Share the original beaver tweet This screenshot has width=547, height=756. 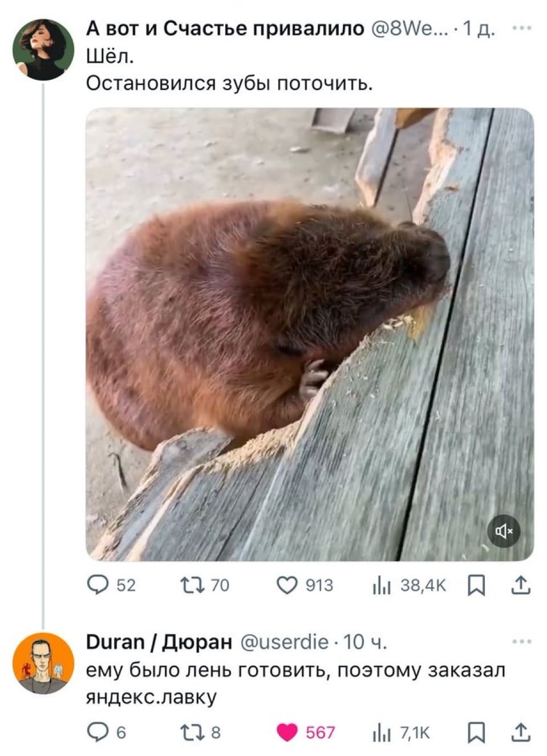[x=520, y=586]
